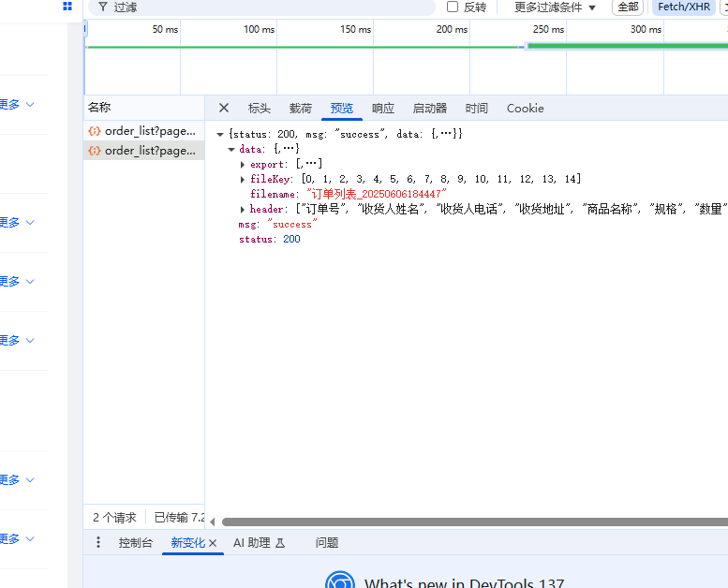Select the first order_list?page request row
This screenshot has height=588, width=728.
pos(144,131)
